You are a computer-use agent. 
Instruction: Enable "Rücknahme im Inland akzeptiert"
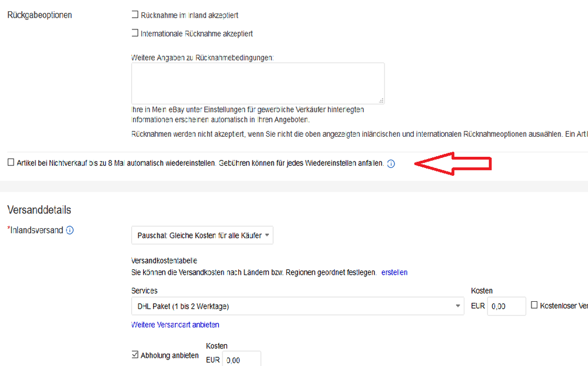click(x=134, y=15)
